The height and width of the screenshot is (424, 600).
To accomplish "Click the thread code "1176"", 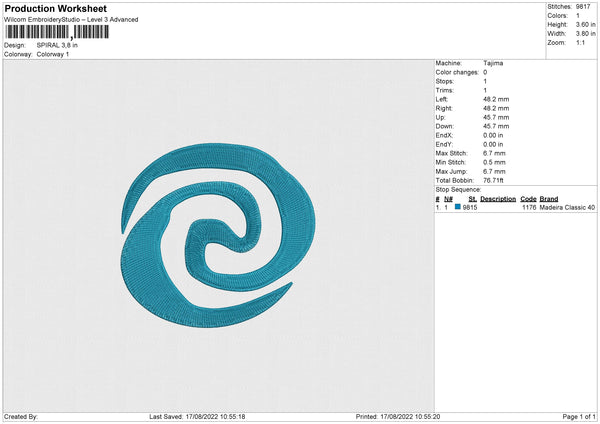I will (x=529, y=207).
